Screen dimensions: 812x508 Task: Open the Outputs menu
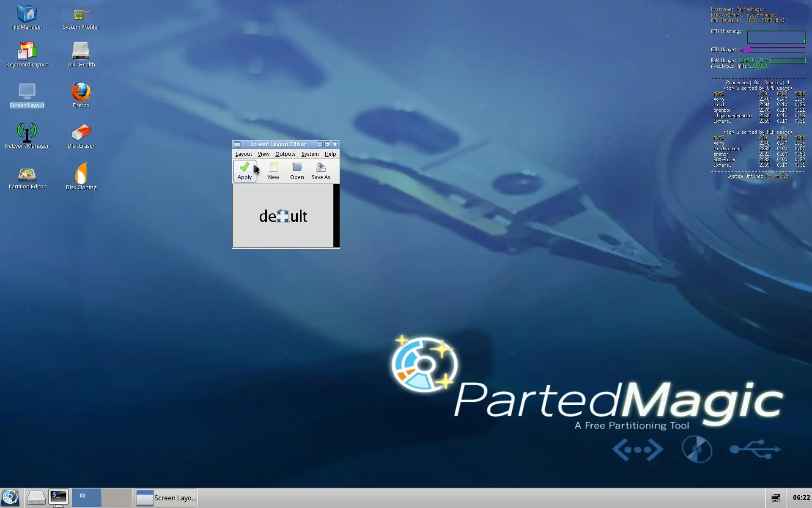(x=285, y=154)
